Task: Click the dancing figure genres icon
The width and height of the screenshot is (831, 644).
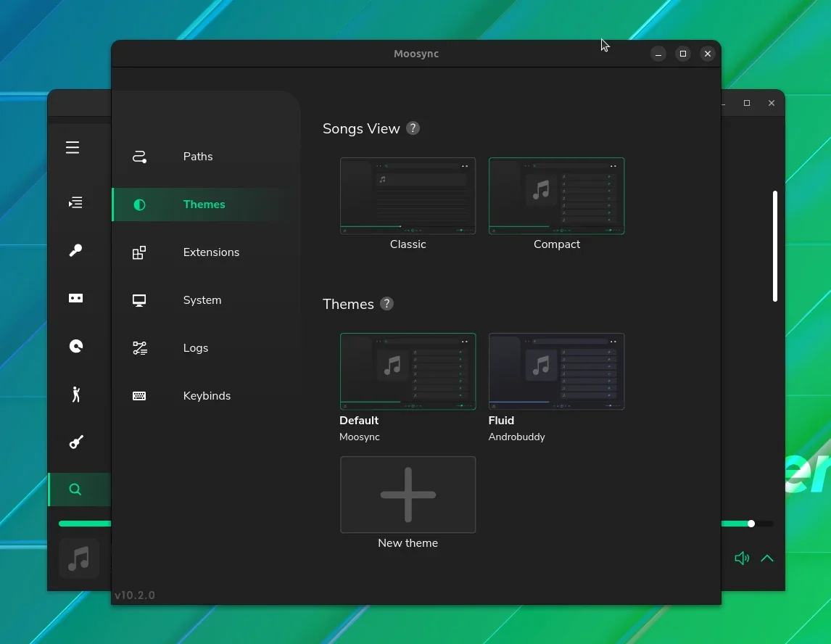Action: [76, 395]
